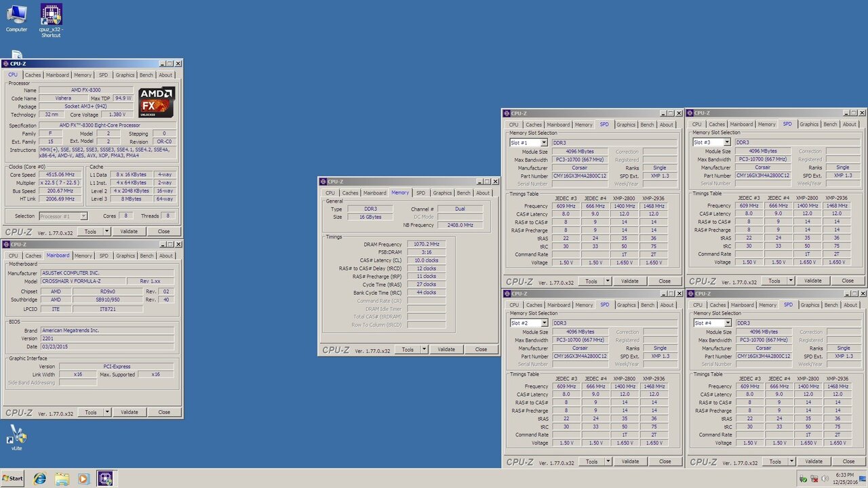
Task: Expand the Slot #1 memory slot dropdown
Action: [543, 143]
